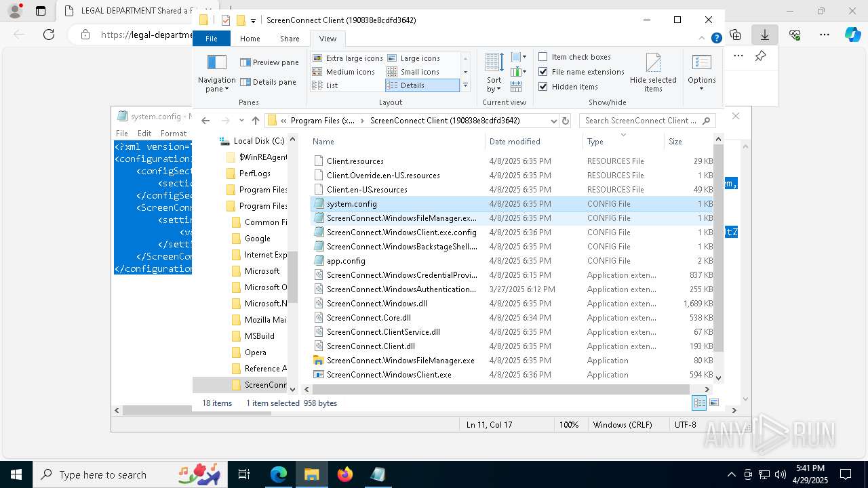Open the Sort by menu
The width and height of the screenshot is (868, 488).
494,73
